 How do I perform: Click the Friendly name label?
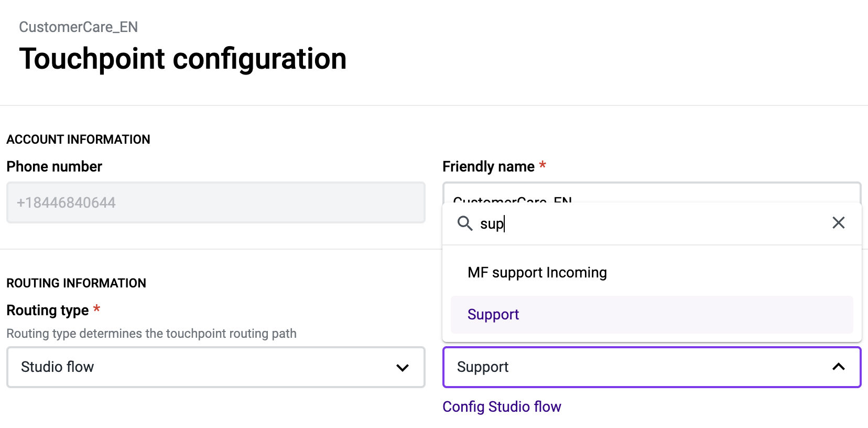tap(489, 167)
